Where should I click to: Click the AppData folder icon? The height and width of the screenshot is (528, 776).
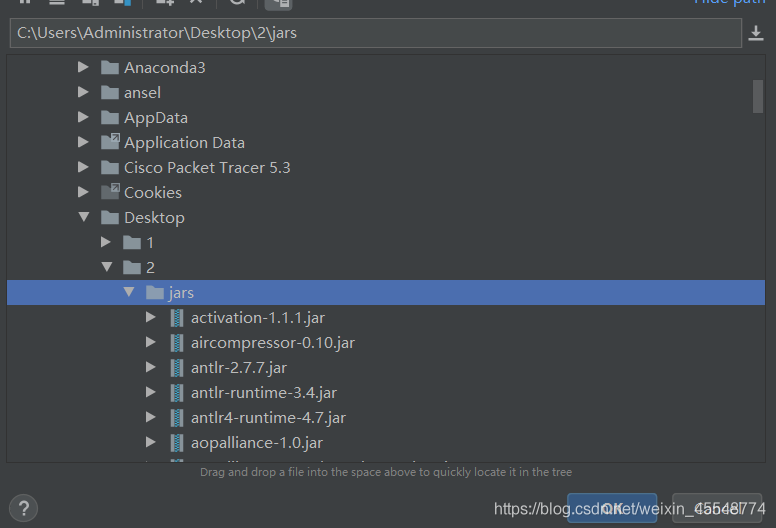109,118
